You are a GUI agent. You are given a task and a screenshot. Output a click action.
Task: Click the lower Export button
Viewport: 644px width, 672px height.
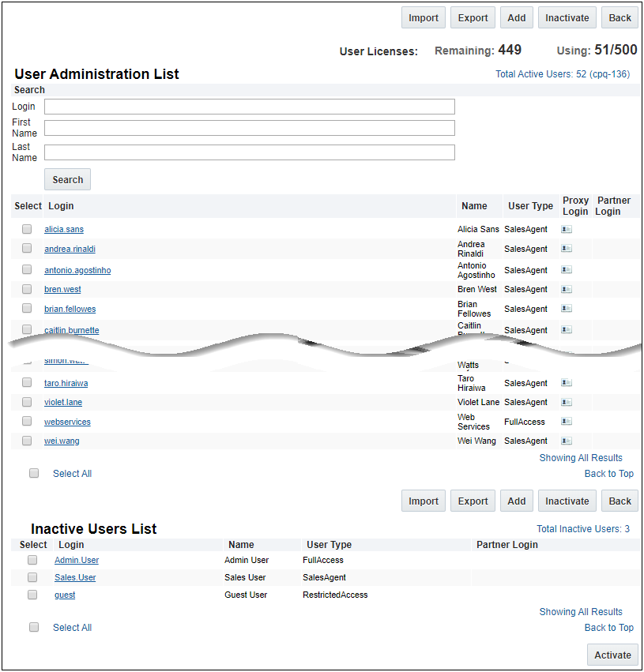pyautogui.click(x=473, y=501)
